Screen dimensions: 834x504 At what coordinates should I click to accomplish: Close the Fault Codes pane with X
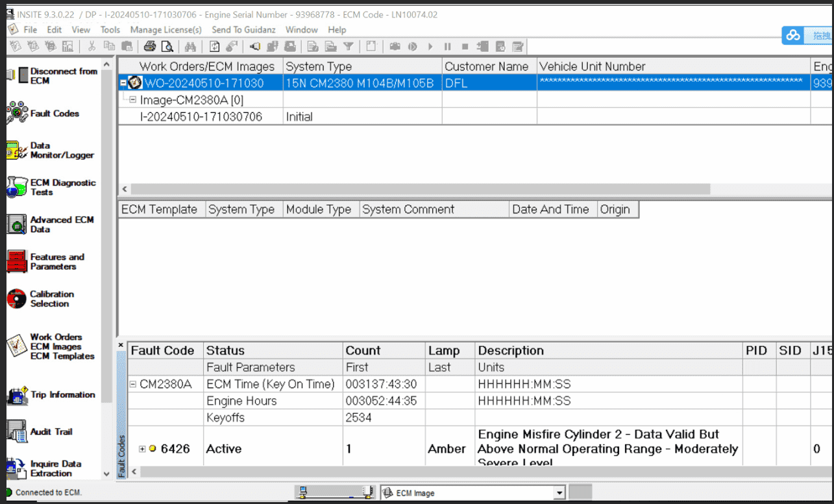[121, 344]
